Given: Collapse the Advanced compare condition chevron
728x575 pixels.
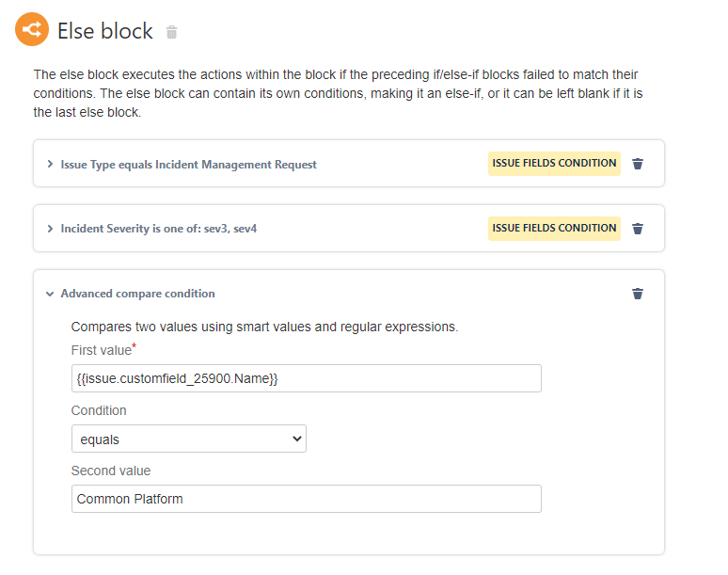Looking at the screenshot, I should point(50,294).
